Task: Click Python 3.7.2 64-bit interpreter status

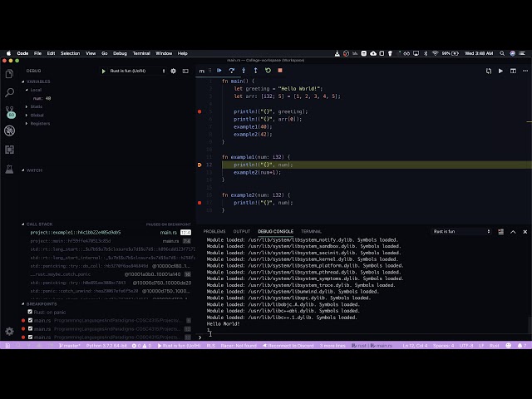Action: click(106, 346)
